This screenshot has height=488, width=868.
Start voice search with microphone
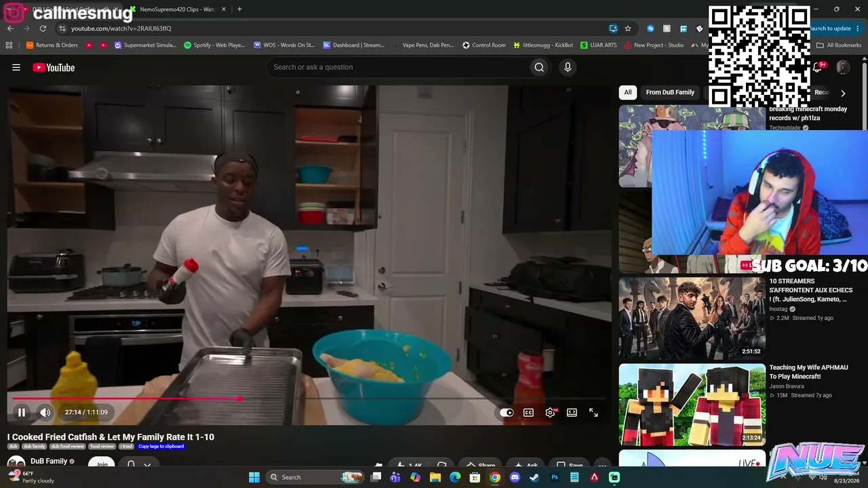(x=568, y=67)
